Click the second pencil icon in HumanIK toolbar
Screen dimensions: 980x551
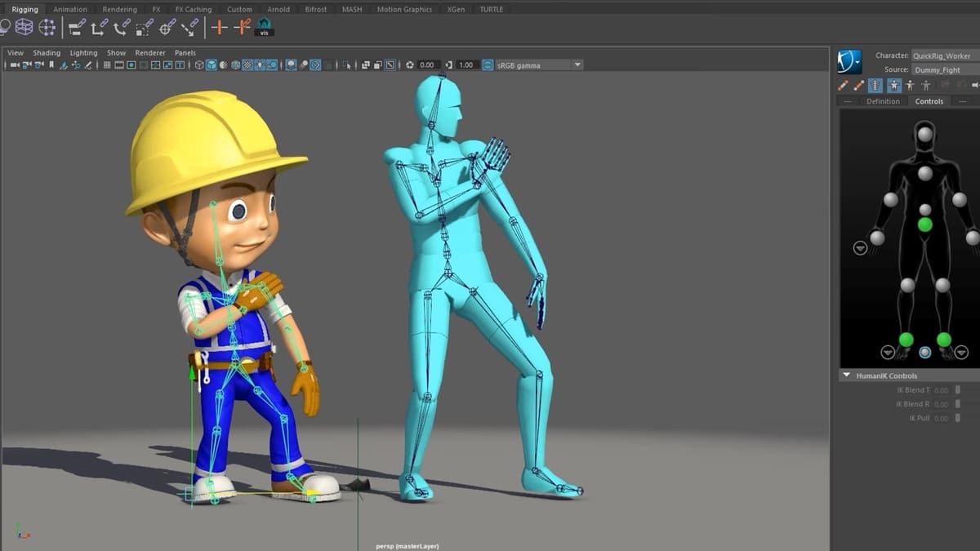pos(859,85)
